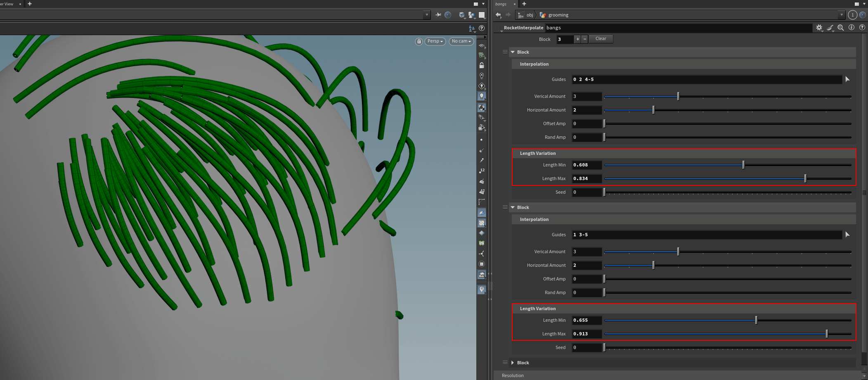Click the Length Min 0.608 slider handle
Screen dimensions: 868x380
(743, 165)
